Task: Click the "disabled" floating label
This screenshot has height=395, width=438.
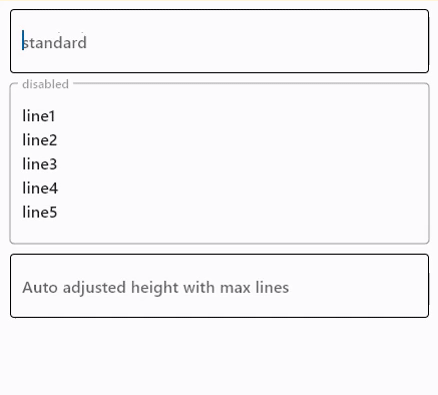Action: [x=45, y=84]
